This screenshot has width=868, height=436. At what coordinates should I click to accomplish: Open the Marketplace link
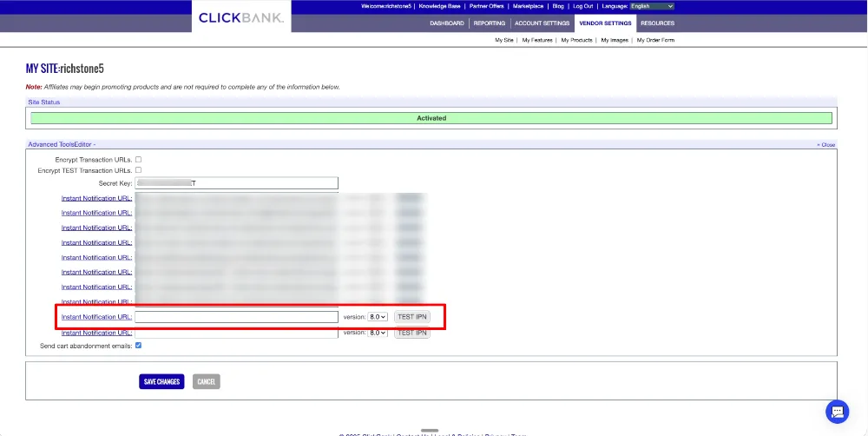coord(528,6)
